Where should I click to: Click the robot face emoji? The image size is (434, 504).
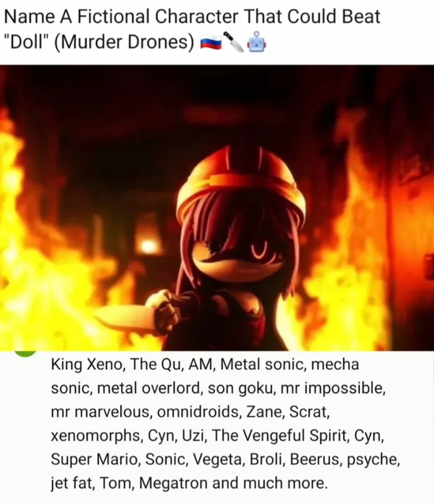click(256, 42)
